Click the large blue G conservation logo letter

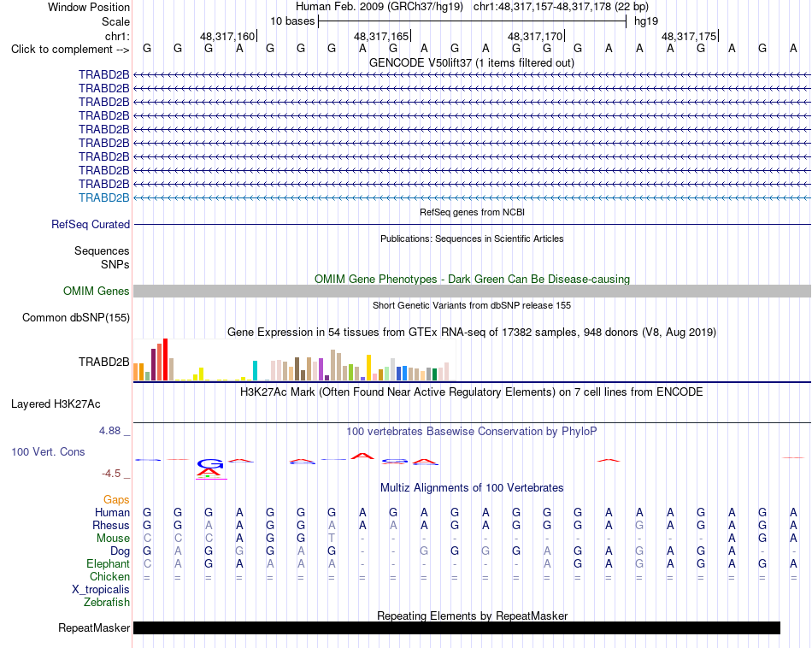pos(209,463)
